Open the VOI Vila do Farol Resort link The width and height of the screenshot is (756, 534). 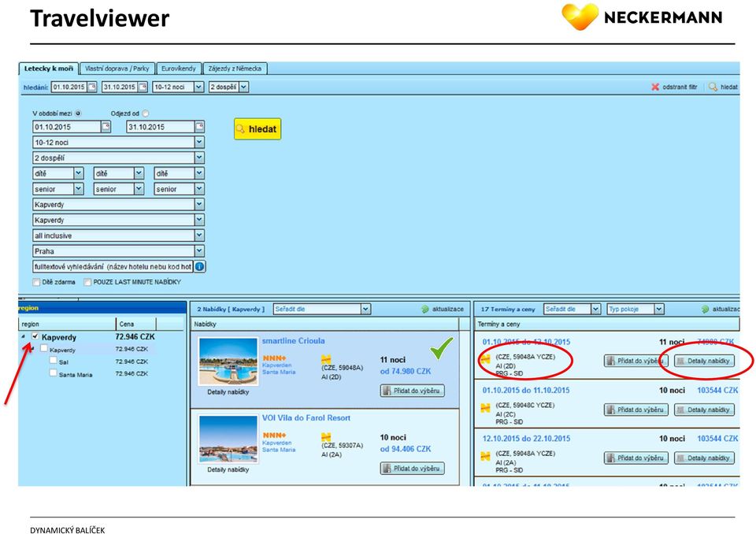tap(306, 417)
